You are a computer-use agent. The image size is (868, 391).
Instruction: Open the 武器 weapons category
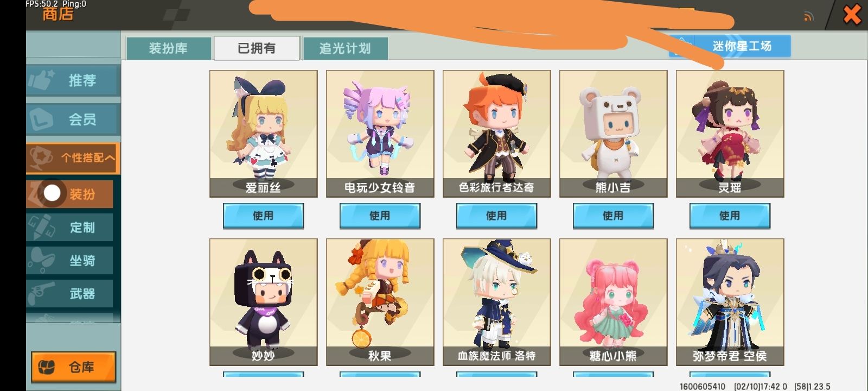[x=69, y=294]
